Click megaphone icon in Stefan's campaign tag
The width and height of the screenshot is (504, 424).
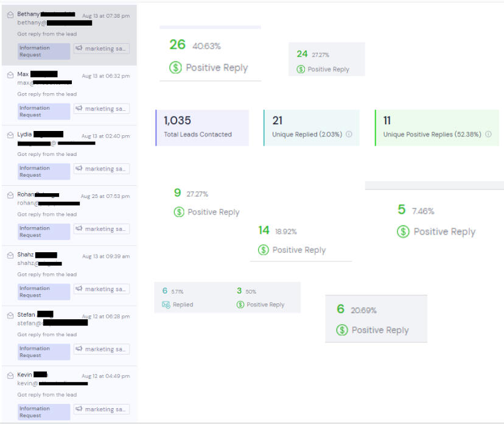(79, 350)
